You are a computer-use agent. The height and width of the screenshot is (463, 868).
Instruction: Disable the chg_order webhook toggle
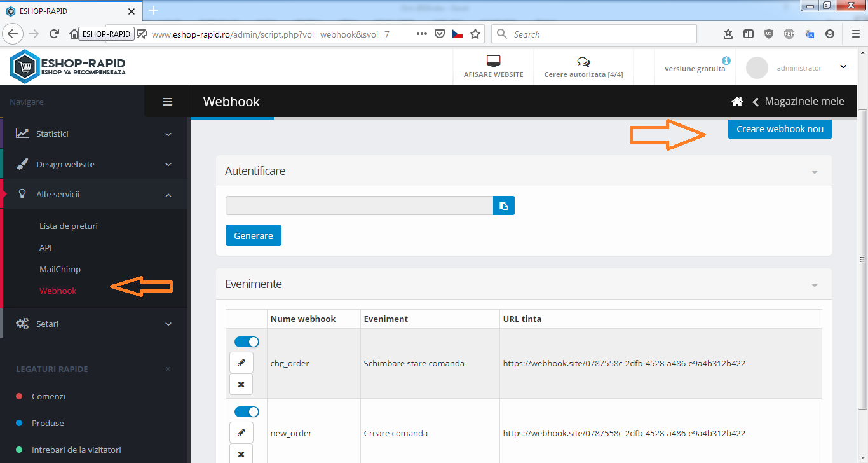click(x=247, y=342)
